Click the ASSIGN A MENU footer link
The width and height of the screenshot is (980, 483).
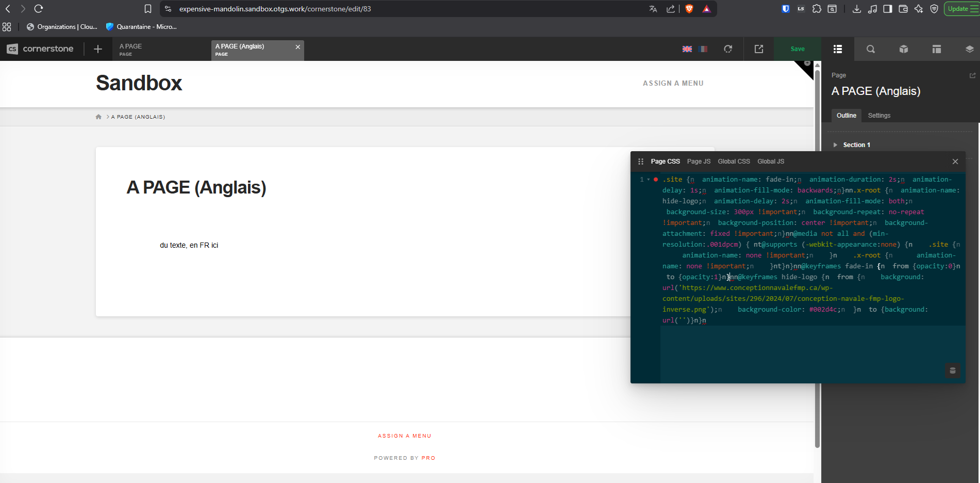404,436
